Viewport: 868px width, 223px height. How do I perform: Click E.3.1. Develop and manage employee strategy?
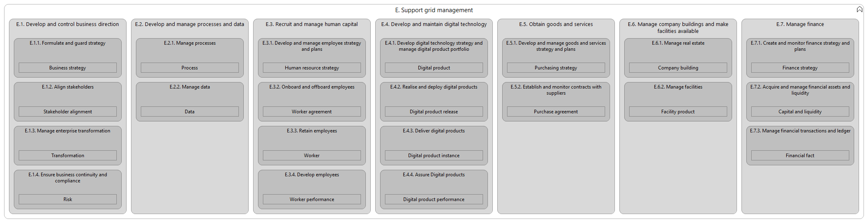point(312,46)
